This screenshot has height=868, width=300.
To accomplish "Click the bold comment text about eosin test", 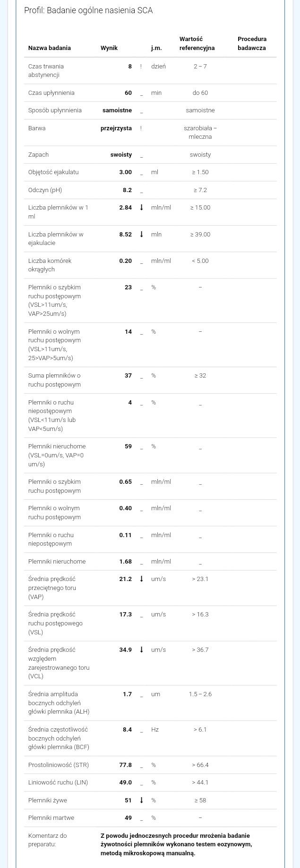I will point(176,844).
